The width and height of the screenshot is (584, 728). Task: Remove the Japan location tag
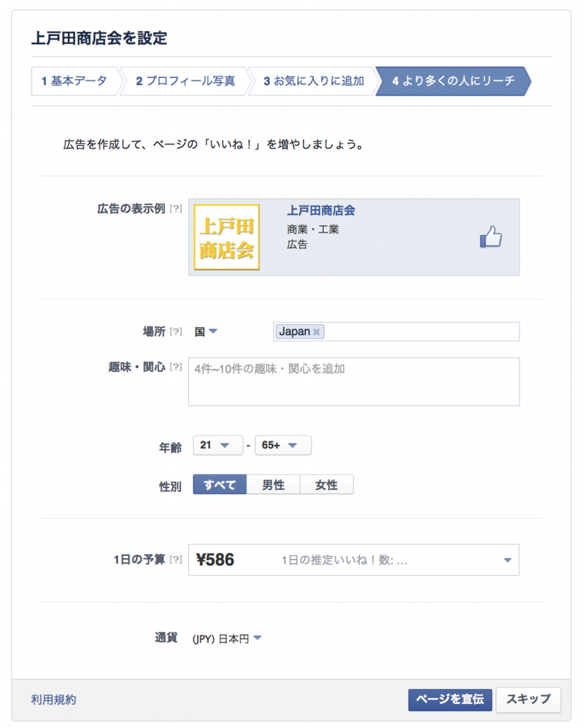click(317, 332)
